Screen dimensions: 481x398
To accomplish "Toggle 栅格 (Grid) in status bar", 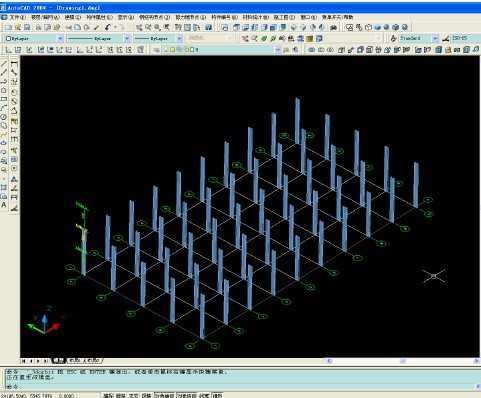I will [121, 395].
